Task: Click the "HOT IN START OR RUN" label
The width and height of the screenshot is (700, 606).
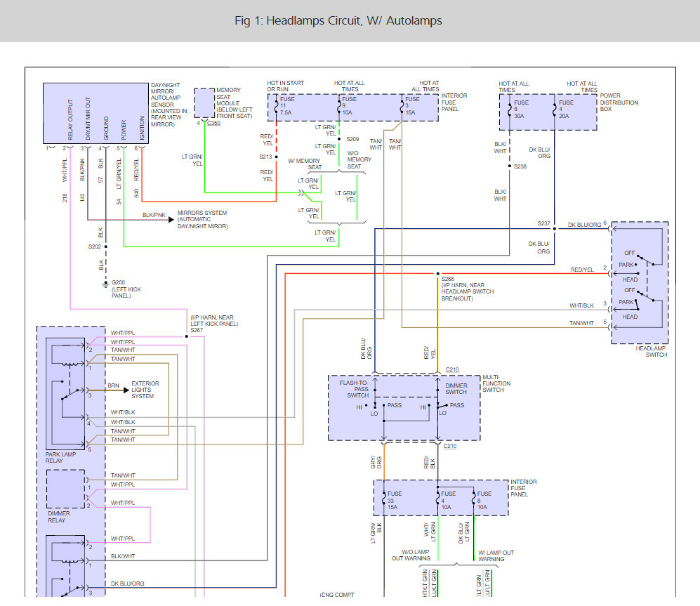Action: coord(285,86)
